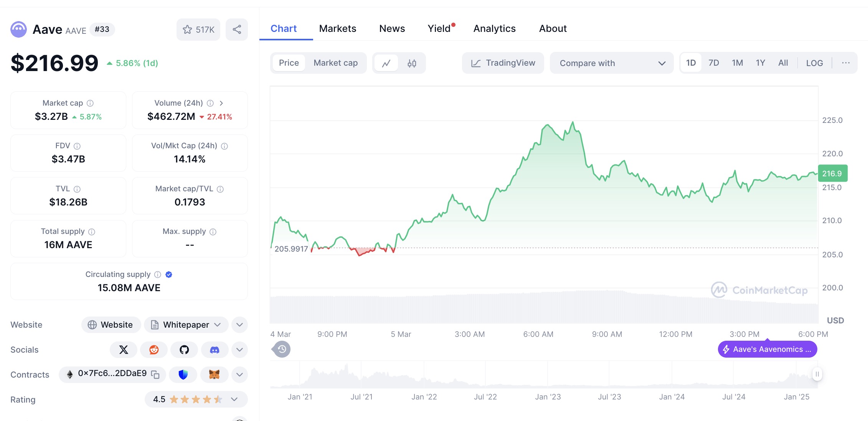Switch to candlestick chart view
Image resolution: width=868 pixels, height=421 pixels.
point(412,63)
